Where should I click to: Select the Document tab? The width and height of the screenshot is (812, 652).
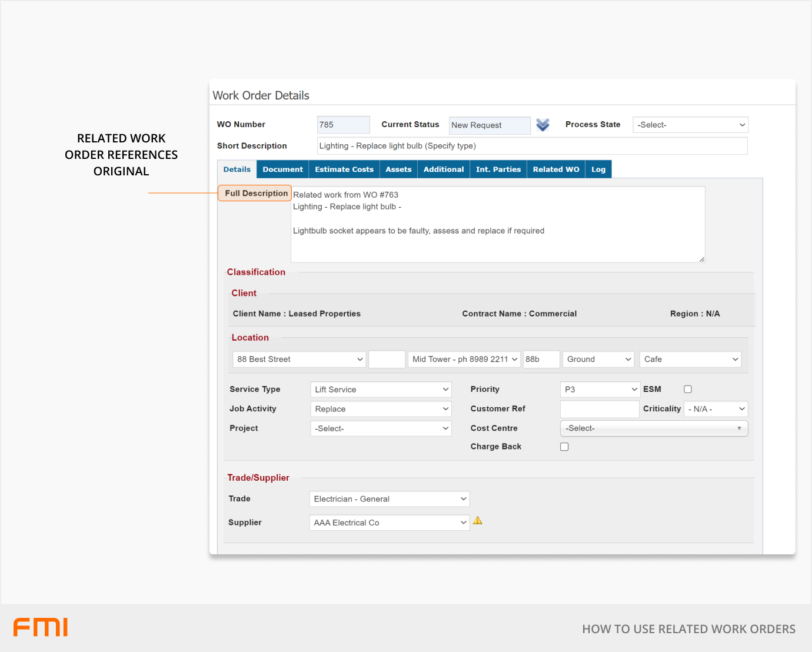point(282,169)
